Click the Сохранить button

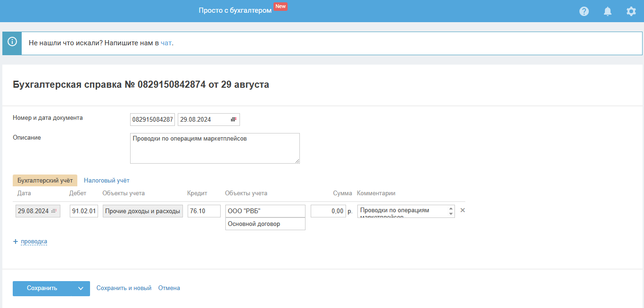42,289
